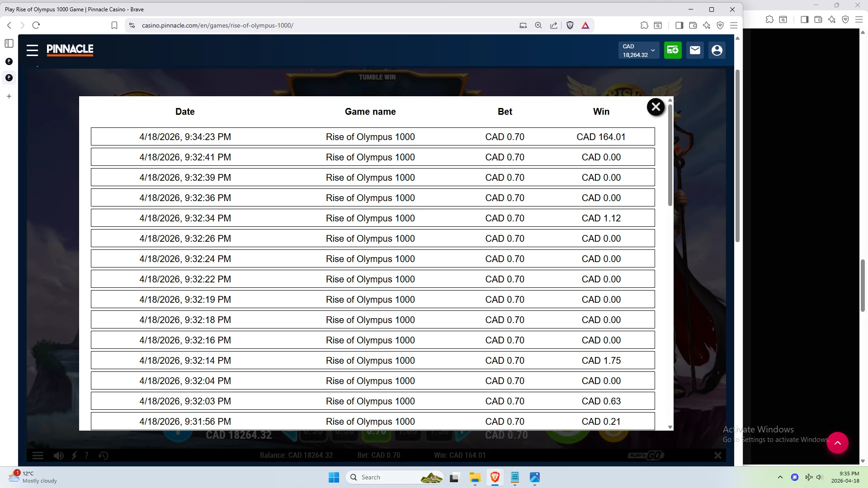Screen dimensions: 868x488
Task: Open the game menu lines icon
Action: [x=38, y=455]
